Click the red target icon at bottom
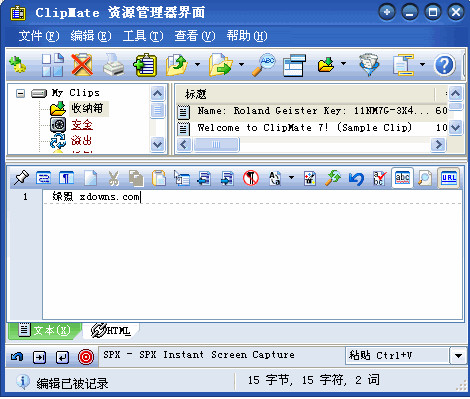Viewport: 470px width, 399px height. [86, 357]
